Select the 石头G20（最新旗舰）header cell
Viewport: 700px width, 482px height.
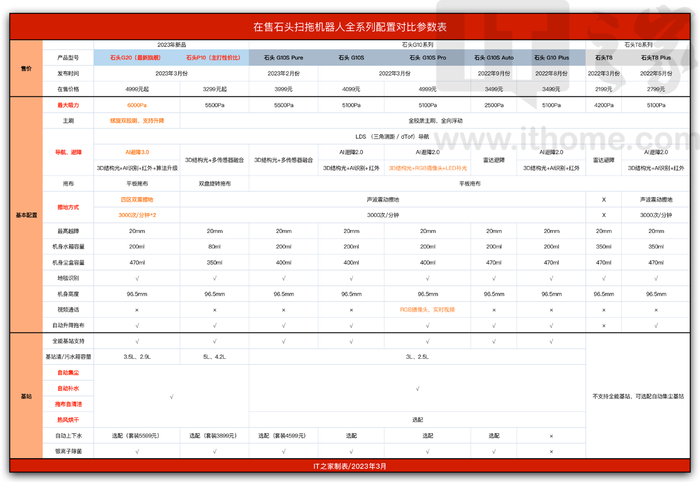coord(135,58)
